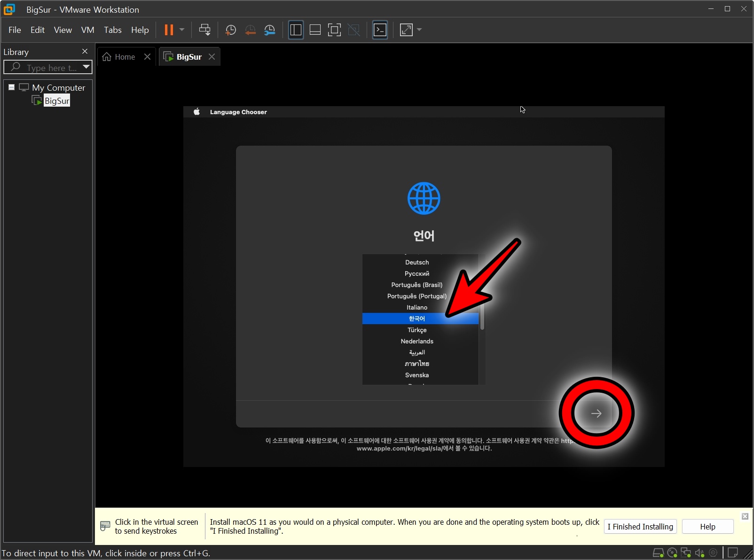Click Help button in install bar
The height and width of the screenshot is (560, 754).
707,527
